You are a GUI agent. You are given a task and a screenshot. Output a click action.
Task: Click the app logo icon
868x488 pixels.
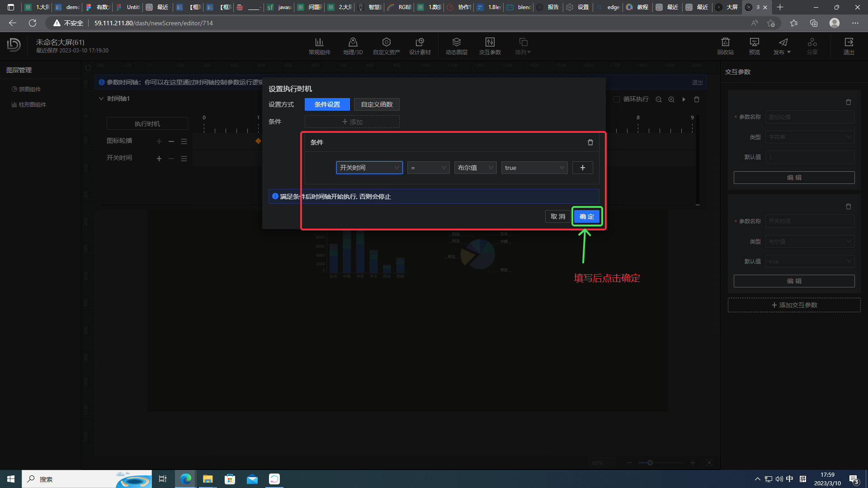pyautogui.click(x=14, y=45)
